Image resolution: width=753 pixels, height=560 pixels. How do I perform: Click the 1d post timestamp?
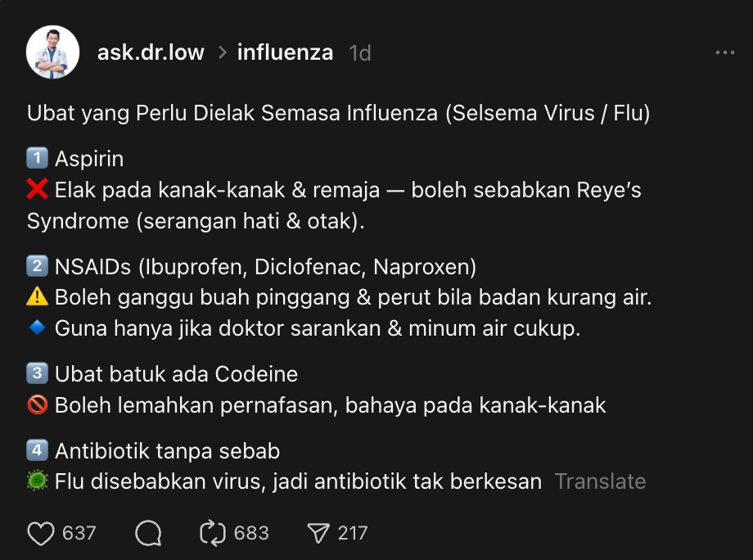click(x=360, y=53)
